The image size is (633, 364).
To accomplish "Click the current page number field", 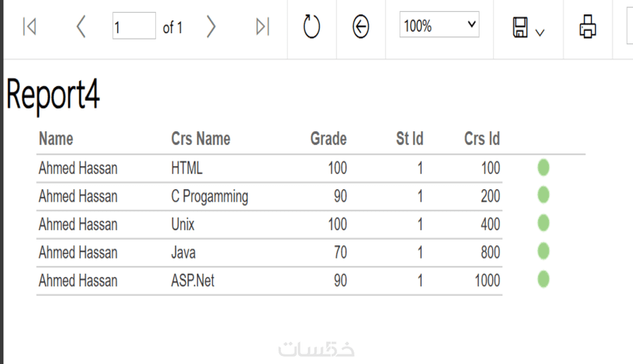I will (x=134, y=27).
